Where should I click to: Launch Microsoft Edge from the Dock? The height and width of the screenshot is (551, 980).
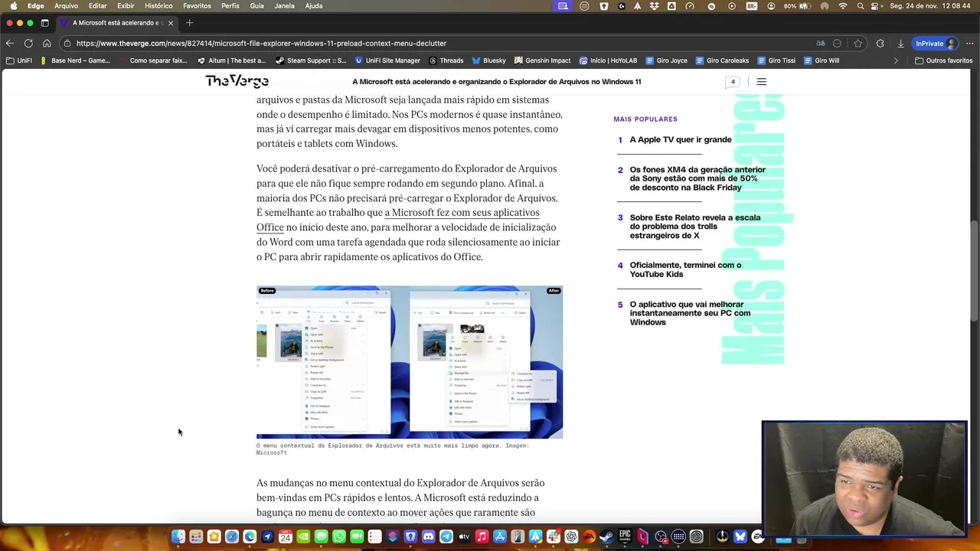tap(250, 536)
